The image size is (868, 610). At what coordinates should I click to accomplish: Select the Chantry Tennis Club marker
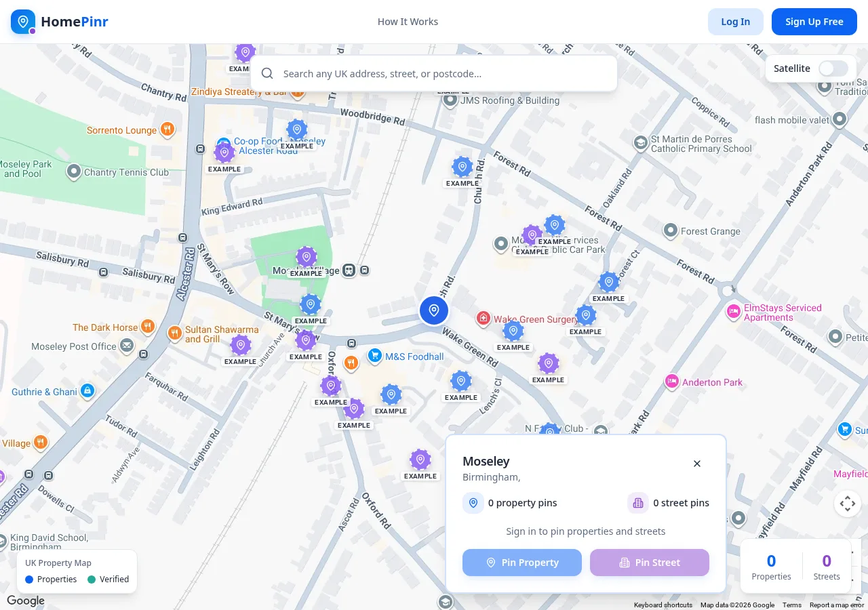coord(74,171)
